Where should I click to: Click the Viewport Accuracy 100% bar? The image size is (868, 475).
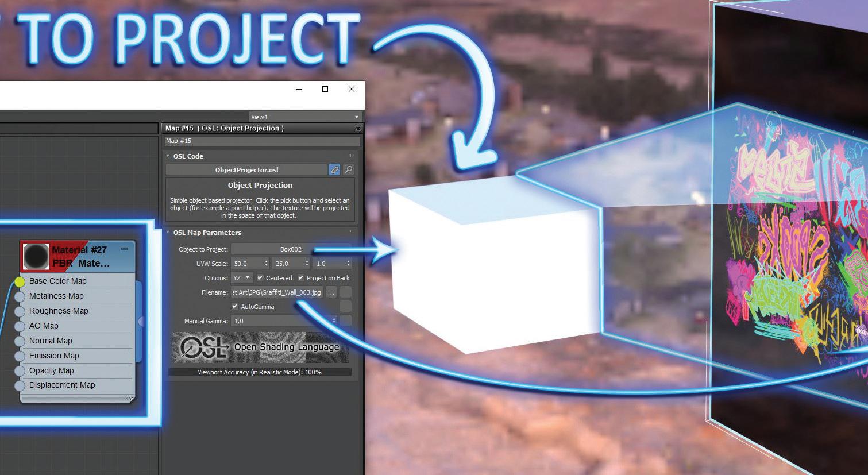(260, 372)
